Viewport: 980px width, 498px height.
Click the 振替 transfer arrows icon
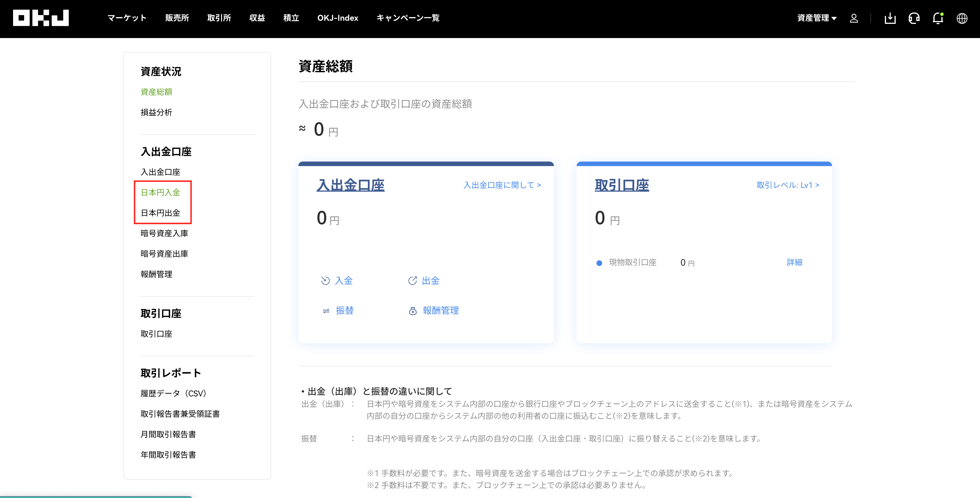tap(326, 311)
